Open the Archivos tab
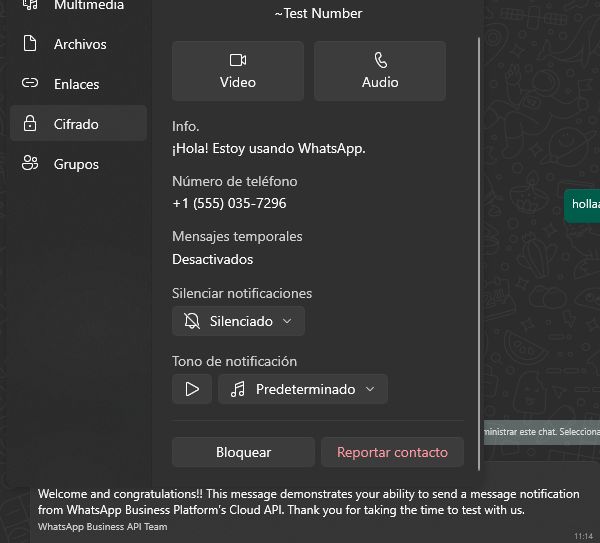 (x=78, y=44)
